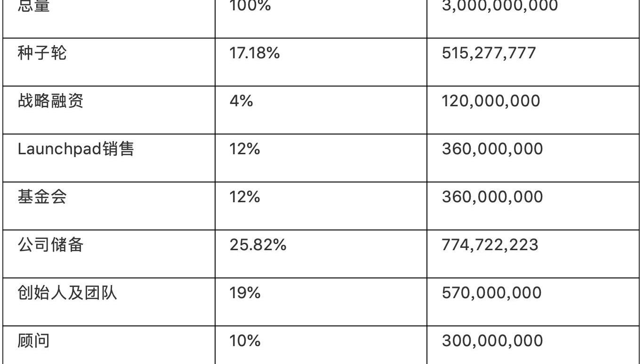Select the 25.82% percentage cell
The image size is (643, 364).
(x=258, y=245)
